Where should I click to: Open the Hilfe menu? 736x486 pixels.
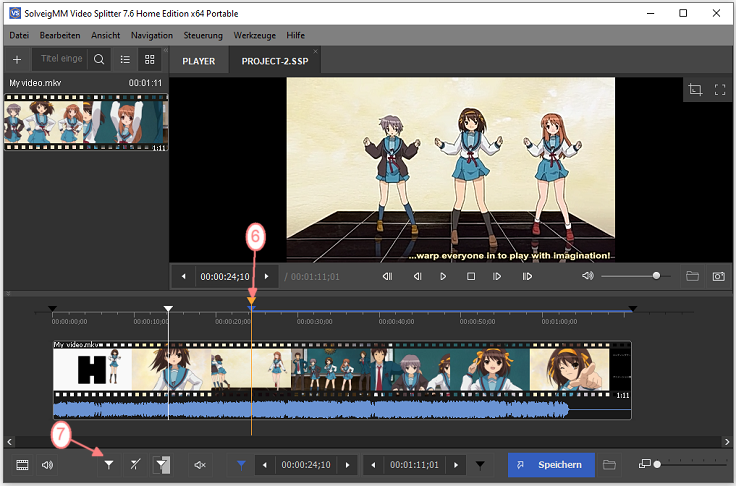(295, 35)
